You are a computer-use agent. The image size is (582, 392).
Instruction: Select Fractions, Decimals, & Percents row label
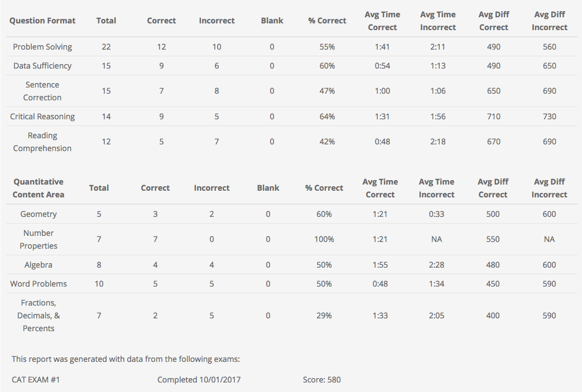click(39, 316)
